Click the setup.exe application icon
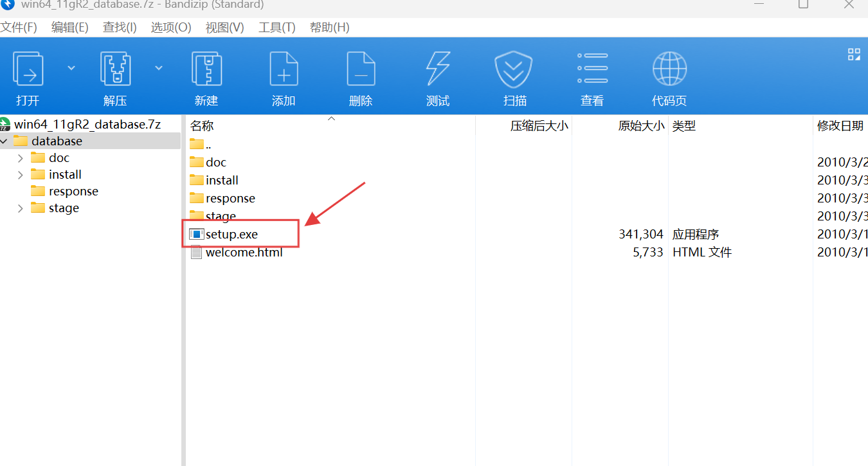868x466 pixels. click(x=197, y=234)
